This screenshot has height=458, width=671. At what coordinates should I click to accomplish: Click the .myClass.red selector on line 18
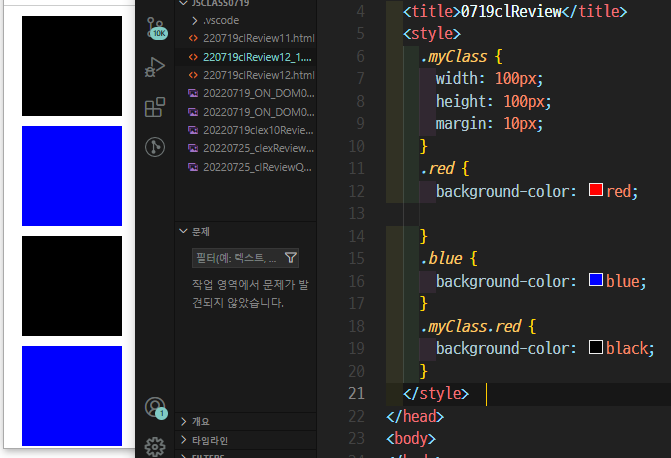(470, 326)
